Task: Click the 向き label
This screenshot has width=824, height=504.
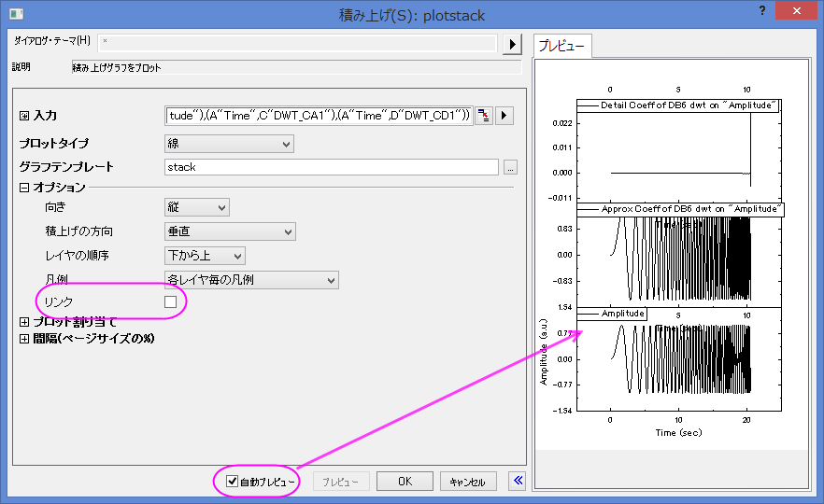Action: pyautogui.click(x=56, y=207)
